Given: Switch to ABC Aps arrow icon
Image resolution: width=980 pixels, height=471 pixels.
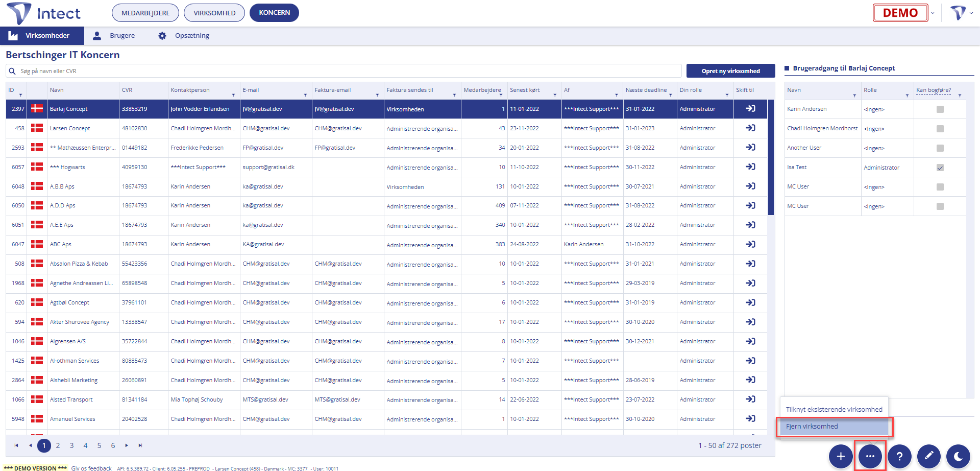Looking at the screenshot, I should pyautogui.click(x=750, y=244).
